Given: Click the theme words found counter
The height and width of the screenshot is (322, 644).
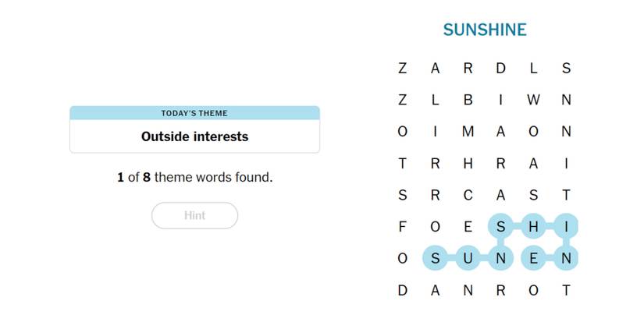Looking at the screenshot, I should 194,178.
